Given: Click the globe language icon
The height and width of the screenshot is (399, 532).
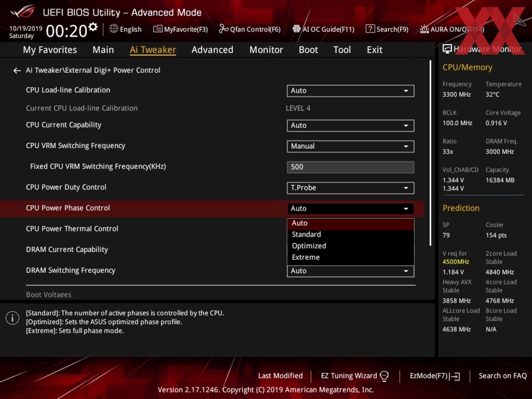Looking at the screenshot, I should 113,29.
